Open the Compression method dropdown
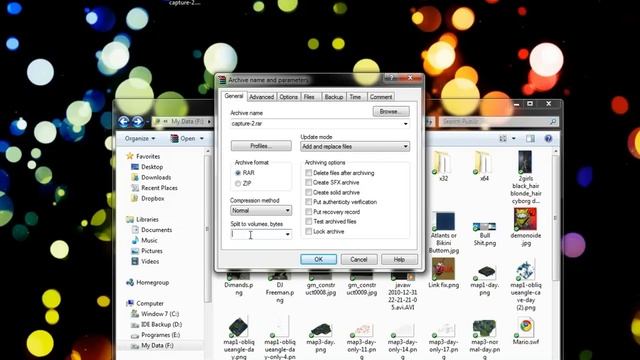 pos(261,211)
